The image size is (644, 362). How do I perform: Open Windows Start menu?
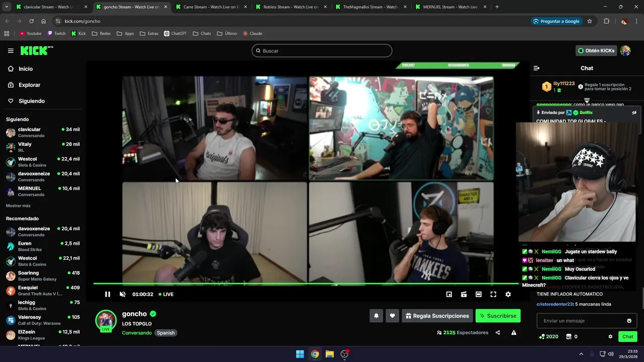click(x=300, y=354)
